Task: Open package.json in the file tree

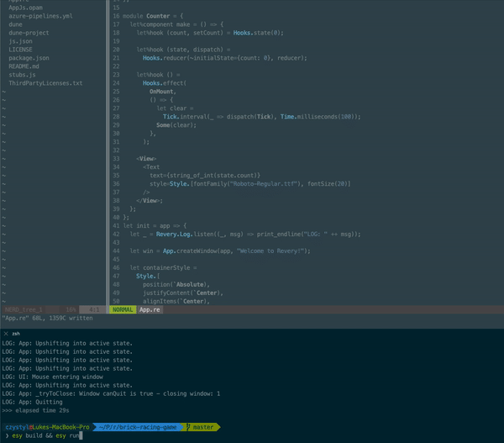Action: click(x=29, y=58)
